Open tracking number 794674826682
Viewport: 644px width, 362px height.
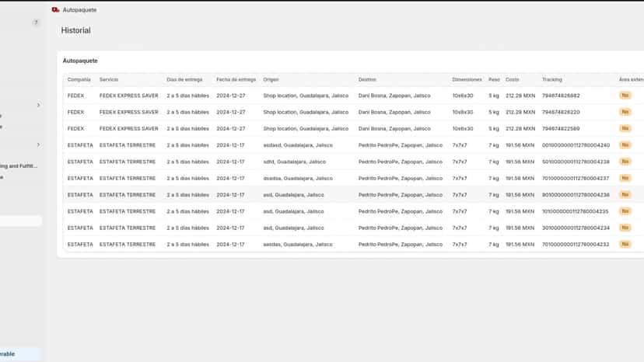click(561, 96)
